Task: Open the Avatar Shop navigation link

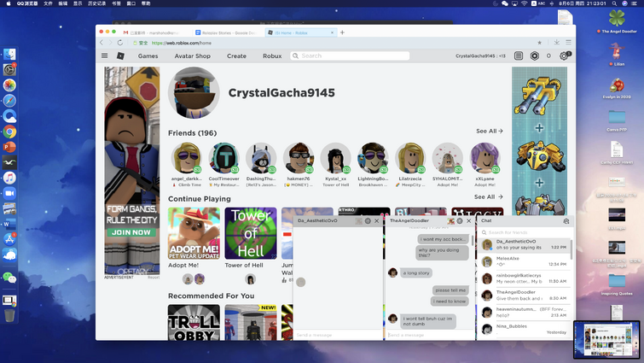Action: [x=192, y=56]
